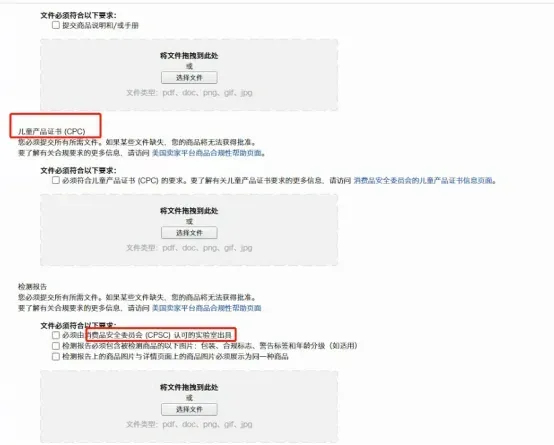
Task: Tick the 必须符合儿童产品证书 (CPC) 的要求 checkbox
Action: click(x=55, y=180)
